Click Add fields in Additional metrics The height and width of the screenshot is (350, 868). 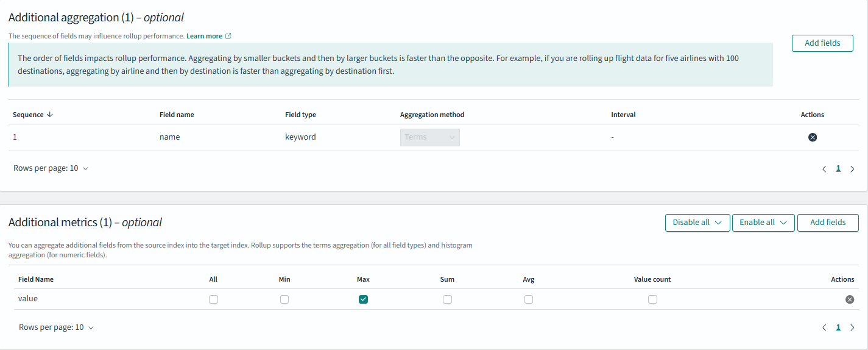(827, 223)
